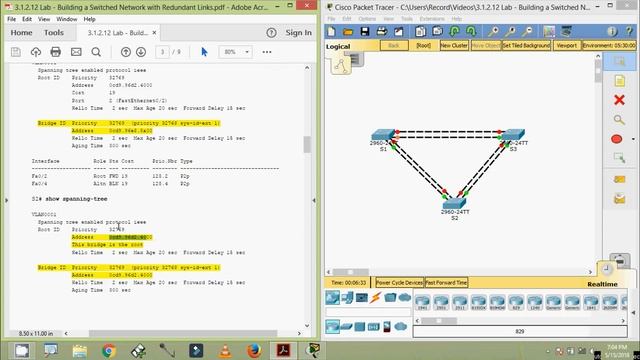This screenshot has width=640, height=360.
Task: Open Acrobat Edit menu
Action: pyautogui.click(x=27, y=19)
